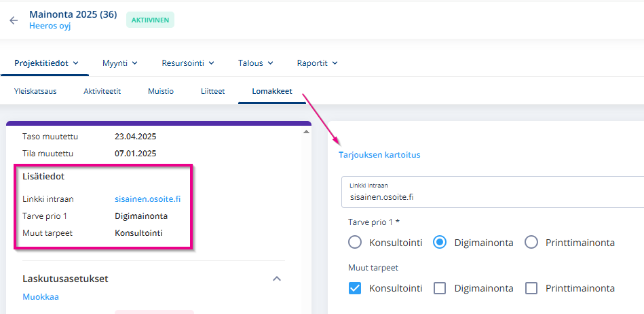Screen dimensions: 644x314
Task: Click the Konsultointi value next to Muut tarpeet
Action: 138,233
